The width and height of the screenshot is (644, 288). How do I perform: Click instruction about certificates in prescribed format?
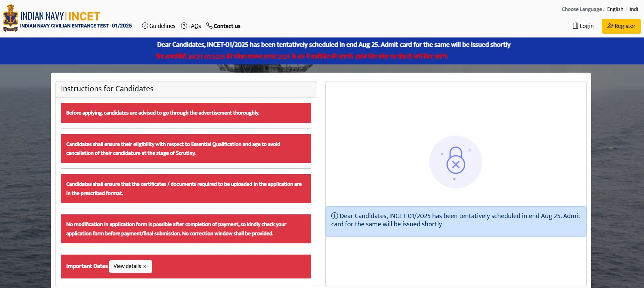(x=186, y=188)
